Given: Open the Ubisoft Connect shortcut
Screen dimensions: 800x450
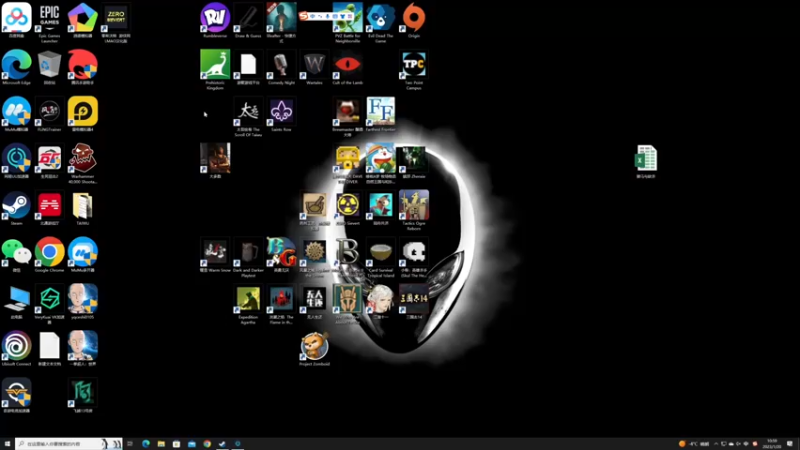Looking at the screenshot, I should point(16,346).
